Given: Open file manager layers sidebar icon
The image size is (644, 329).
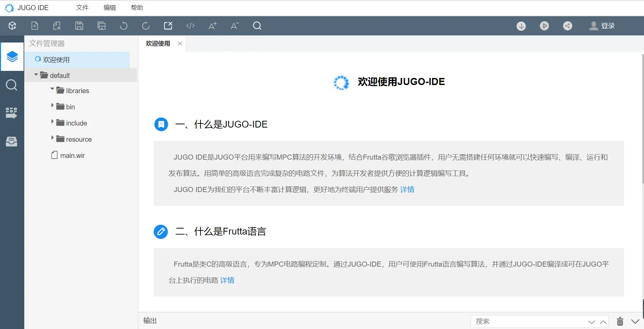Looking at the screenshot, I should (12, 56).
